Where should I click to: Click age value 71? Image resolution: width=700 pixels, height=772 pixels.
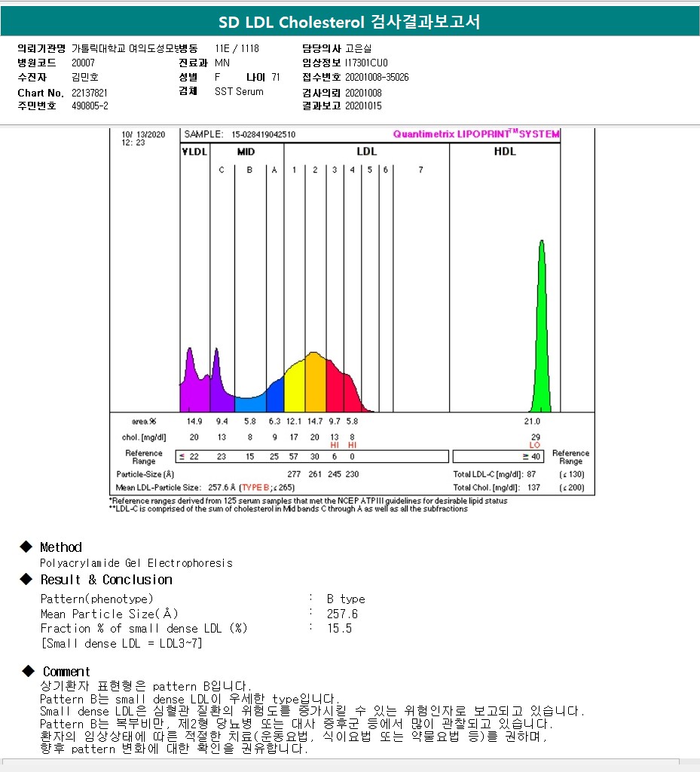pyautogui.click(x=276, y=77)
